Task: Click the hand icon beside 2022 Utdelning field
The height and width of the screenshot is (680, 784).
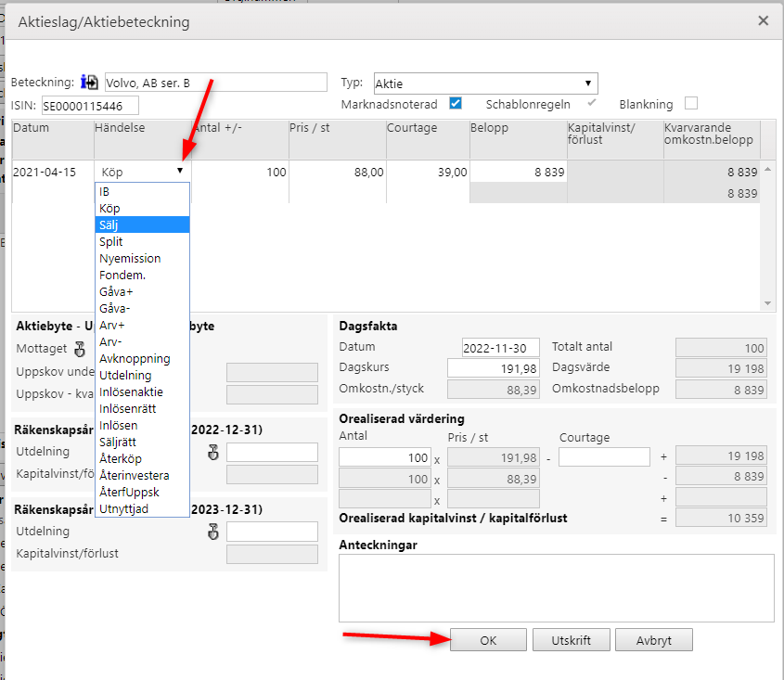Action: tap(213, 453)
